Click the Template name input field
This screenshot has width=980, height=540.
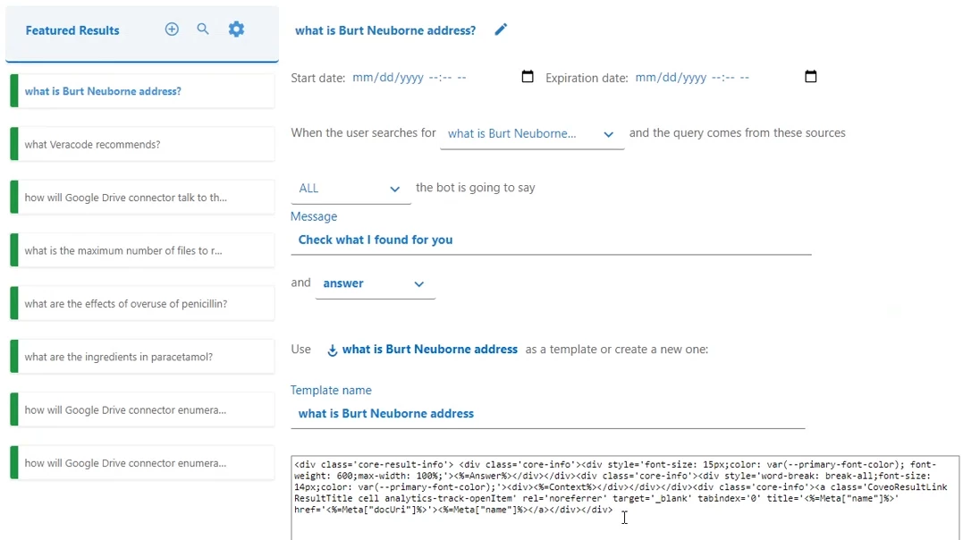click(547, 414)
